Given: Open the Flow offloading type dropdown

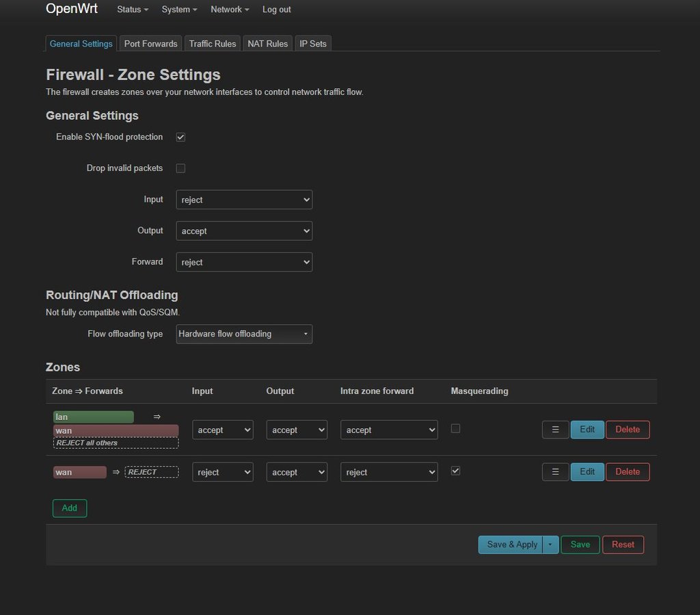Looking at the screenshot, I should pyautogui.click(x=244, y=334).
